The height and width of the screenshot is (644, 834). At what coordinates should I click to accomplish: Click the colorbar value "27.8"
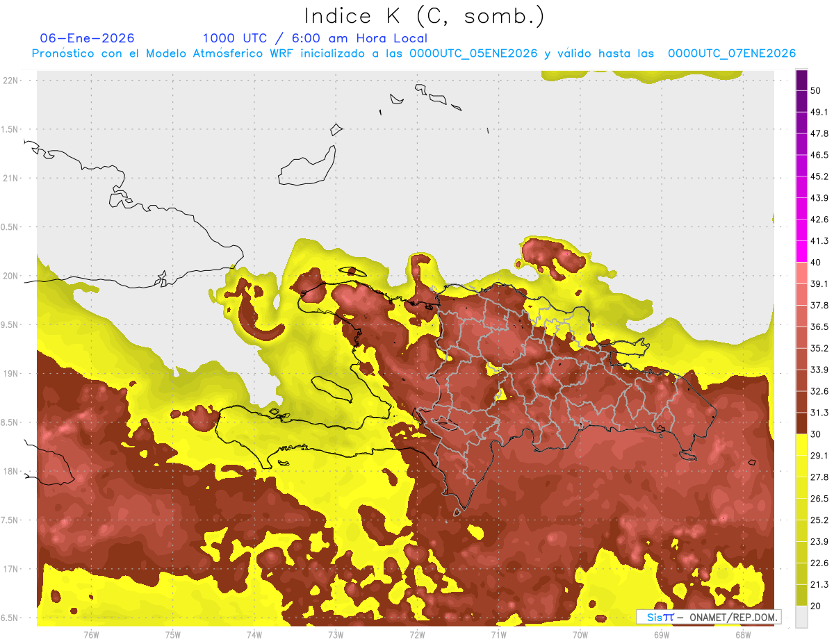coord(820,477)
